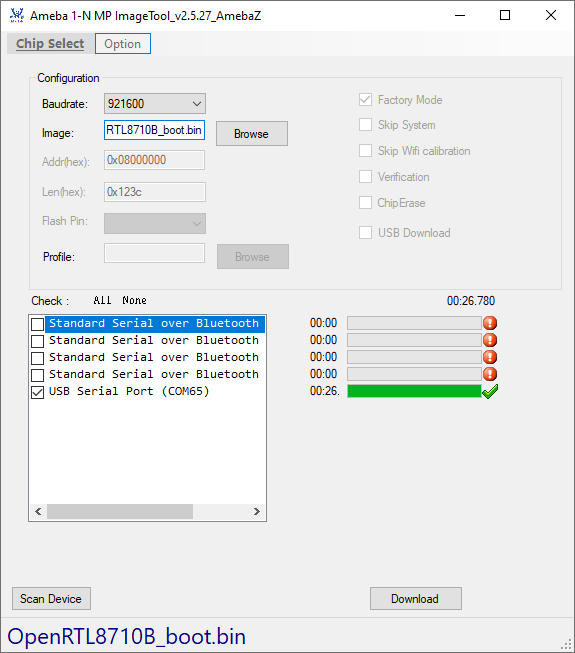575x653 pixels.
Task: Open the Option menu
Action: coord(123,44)
